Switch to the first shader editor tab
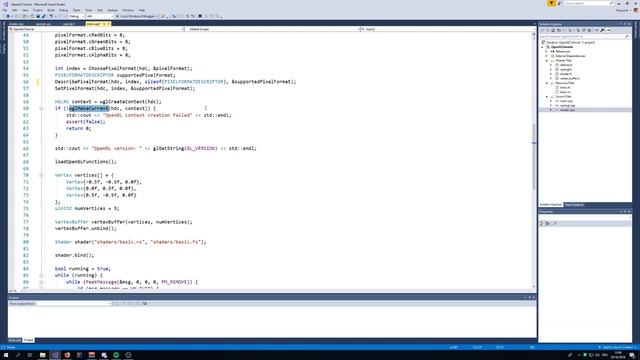Viewport: 640px width, 360px height. (x=16, y=24)
